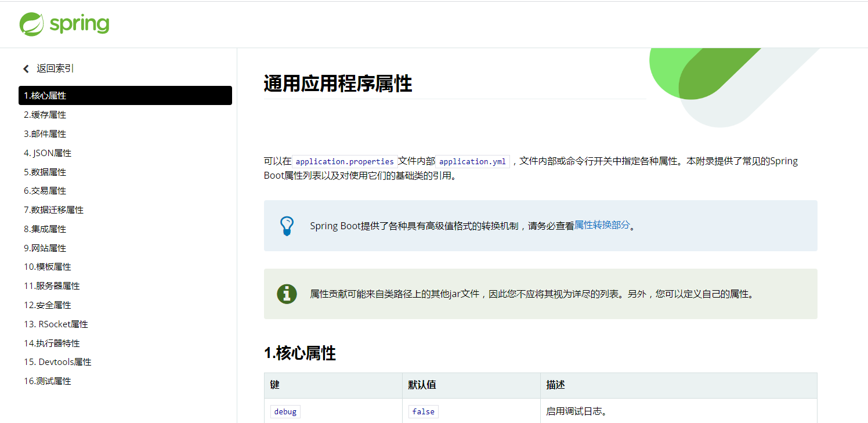The width and height of the screenshot is (868, 423).
Task: Click the Spring leaf logo
Action: tap(31, 24)
